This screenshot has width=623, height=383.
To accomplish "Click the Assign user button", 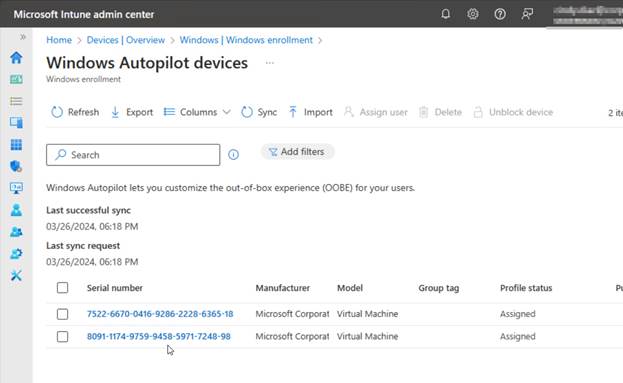I will 376,112.
